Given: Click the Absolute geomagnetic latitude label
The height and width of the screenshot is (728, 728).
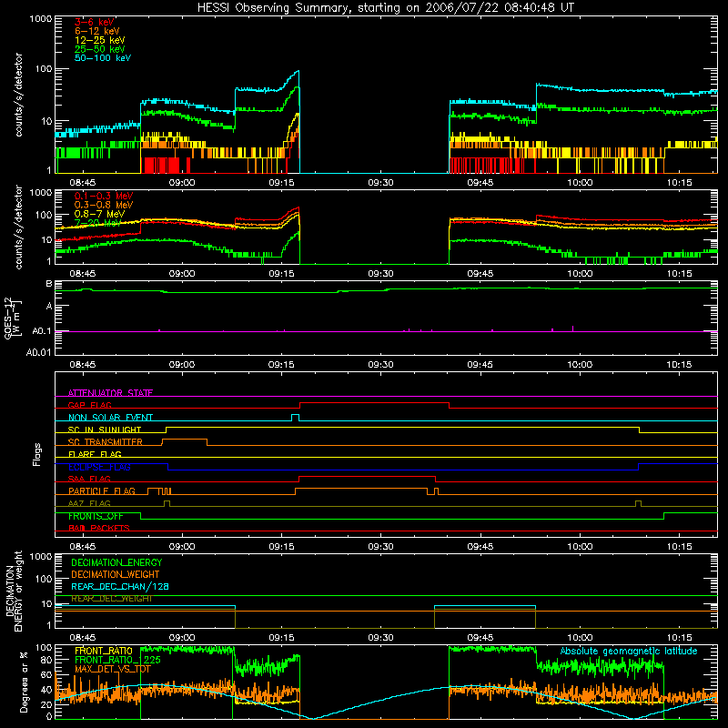Looking at the screenshot, I should point(629,651).
